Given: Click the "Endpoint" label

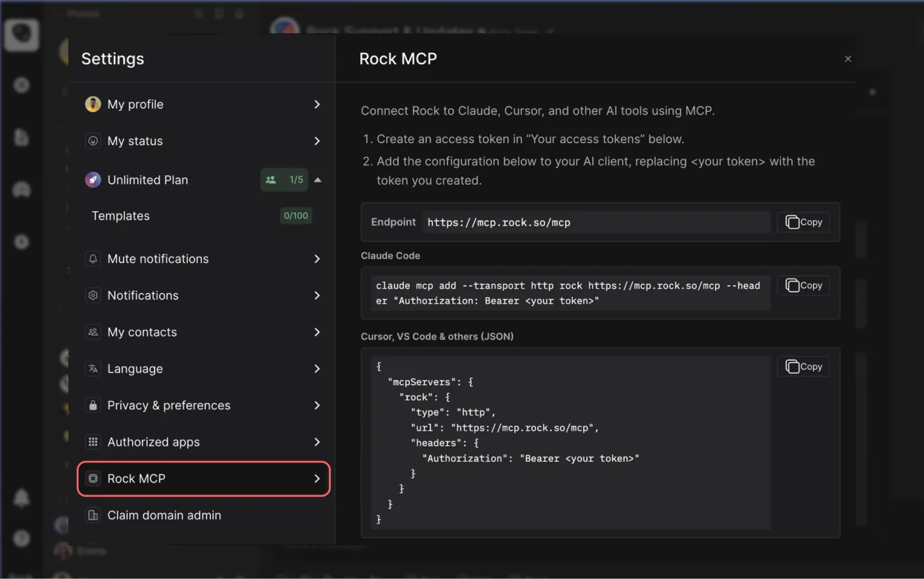Looking at the screenshot, I should pyautogui.click(x=393, y=222).
